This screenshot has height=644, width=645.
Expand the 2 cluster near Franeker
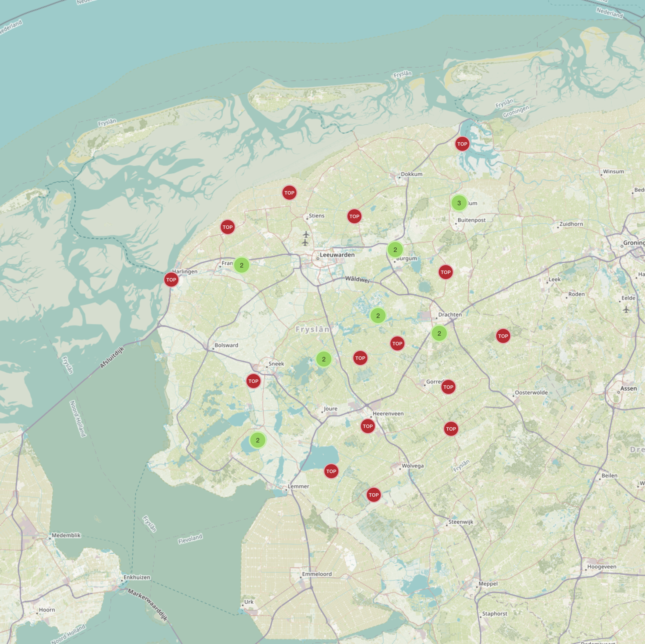241,265
